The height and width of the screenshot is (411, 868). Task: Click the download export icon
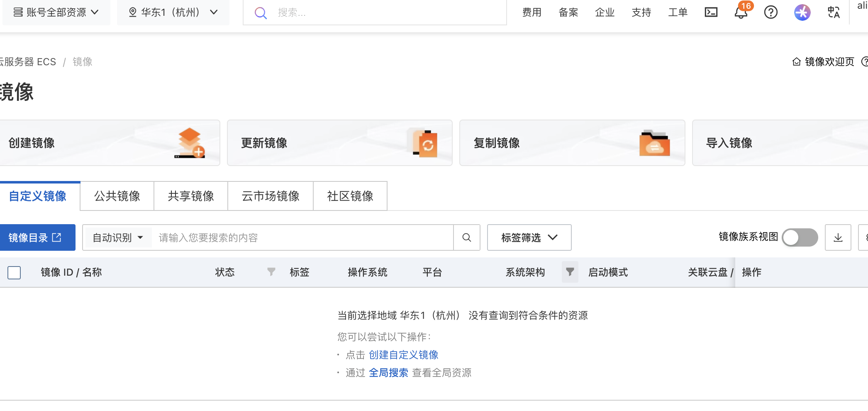(x=838, y=237)
